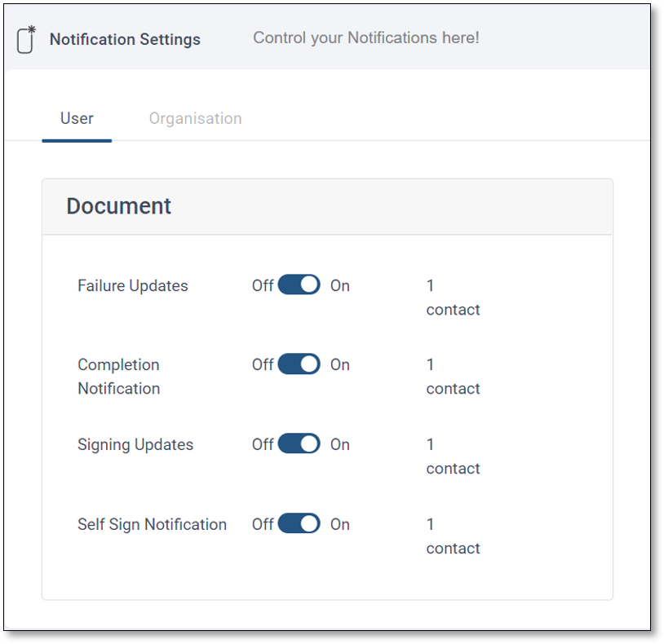Image resolution: width=664 pixels, height=644 pixels.
Task: Click the On label beside Self Sign Notification
Action: coord(340,524)
